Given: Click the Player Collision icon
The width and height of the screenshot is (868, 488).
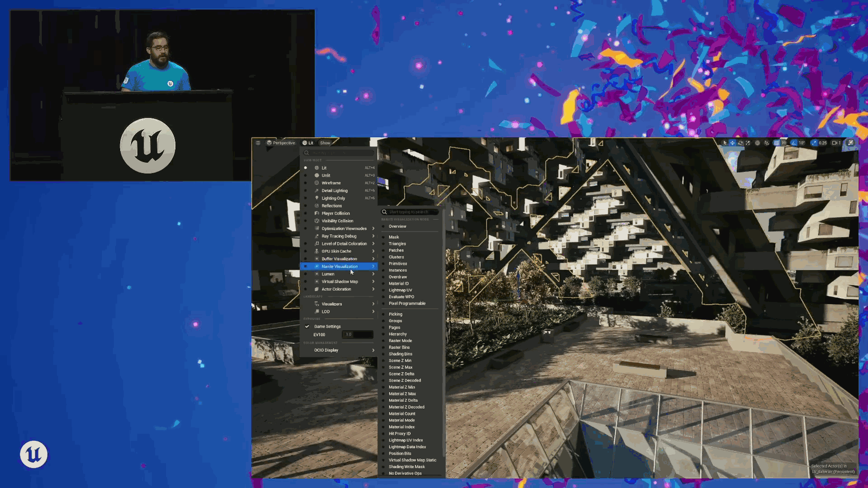Looking at the screenshot, I should 317,213.
